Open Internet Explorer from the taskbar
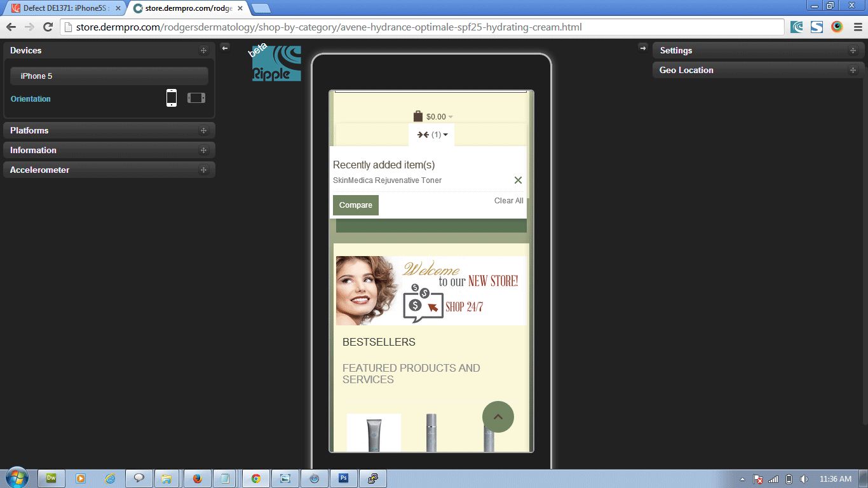868x488 pixels. click(x=110, y=478)
